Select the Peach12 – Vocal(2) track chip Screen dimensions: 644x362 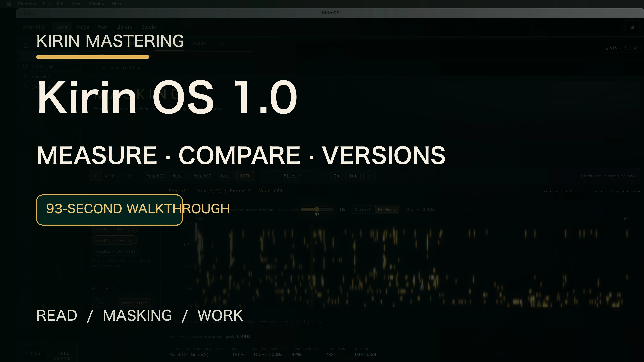tap(115, 240)
